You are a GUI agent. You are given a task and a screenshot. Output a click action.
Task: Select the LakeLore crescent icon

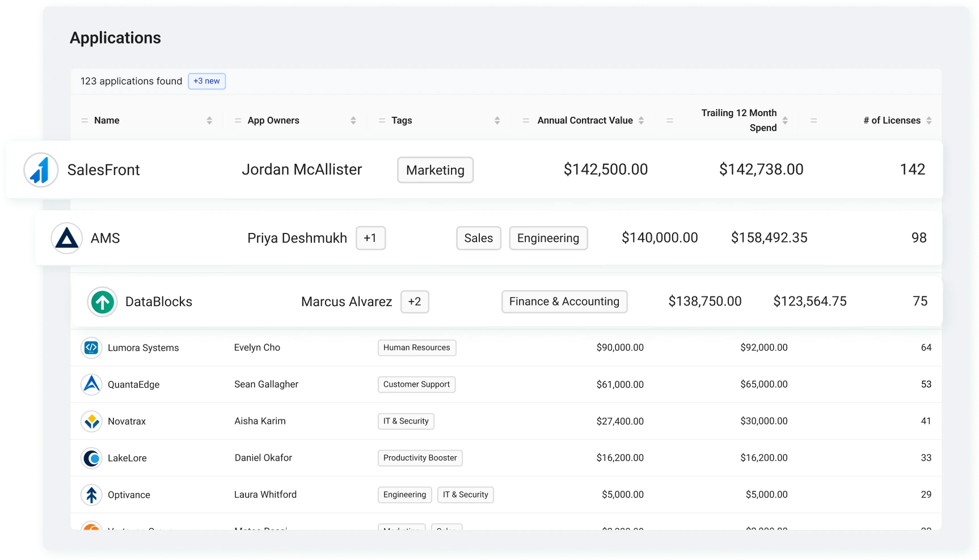tap(91, 458)
